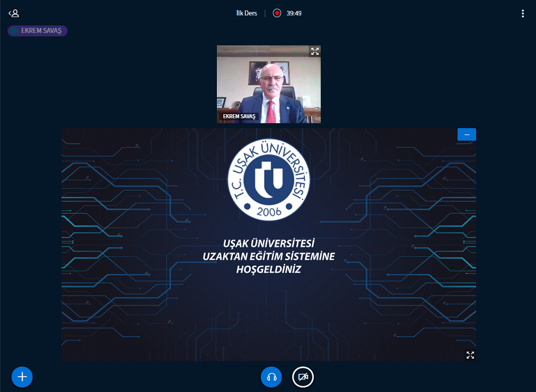Click the İlk Ders session title
Image resolution: width=536 pixels, height=392 pixels.
[246, 13]
